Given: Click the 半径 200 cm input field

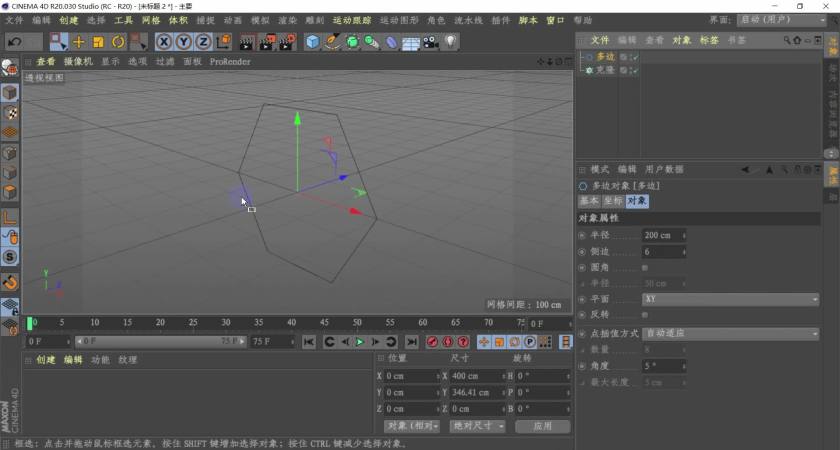Looking at the screenshot, I should tap(661, 236).
